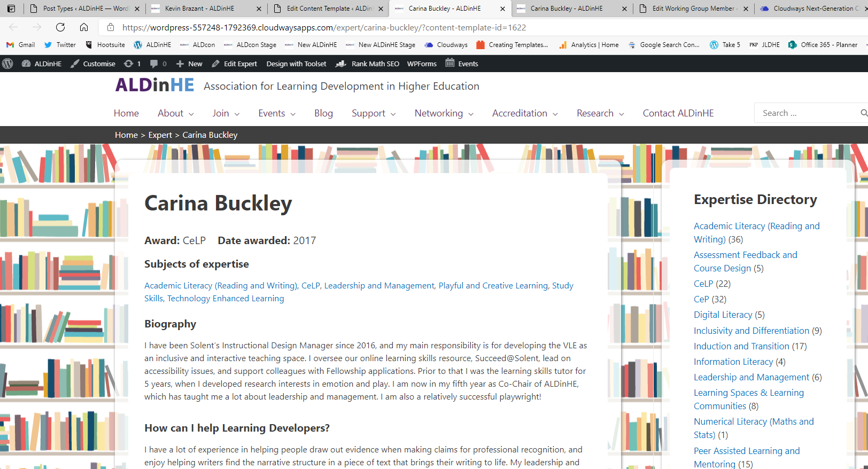Open the Hootsuite bookmark
Image resolution: width=868 pixels, height=469 pixels.
click(x=105, y=45)
